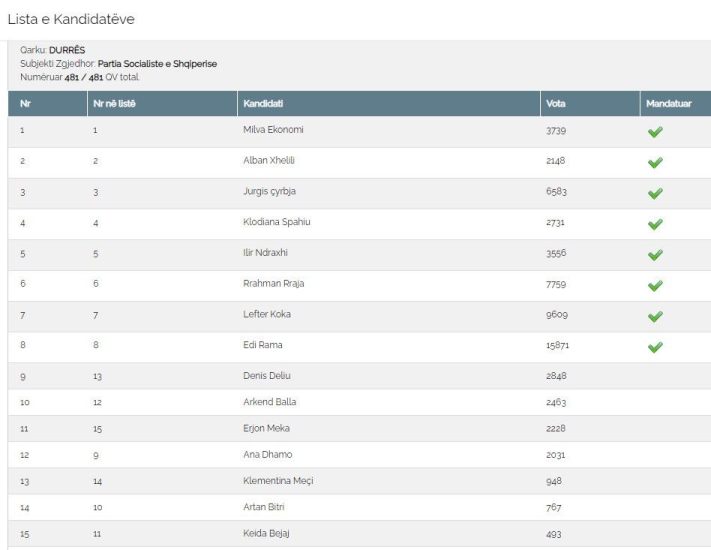This screenshot has width=711, height=550.
Task: Click Klodiana Spahiu's mandate checkmark
Action: (x=655, y=224)
